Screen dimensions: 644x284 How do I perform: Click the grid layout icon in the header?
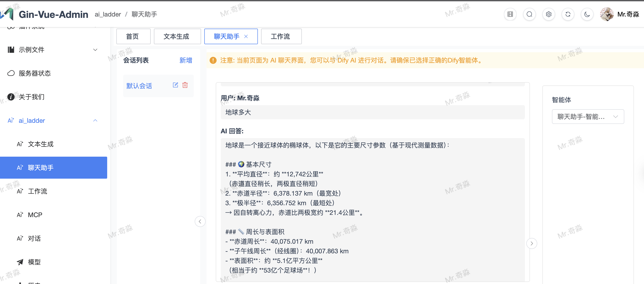click(x=510, y=14)
